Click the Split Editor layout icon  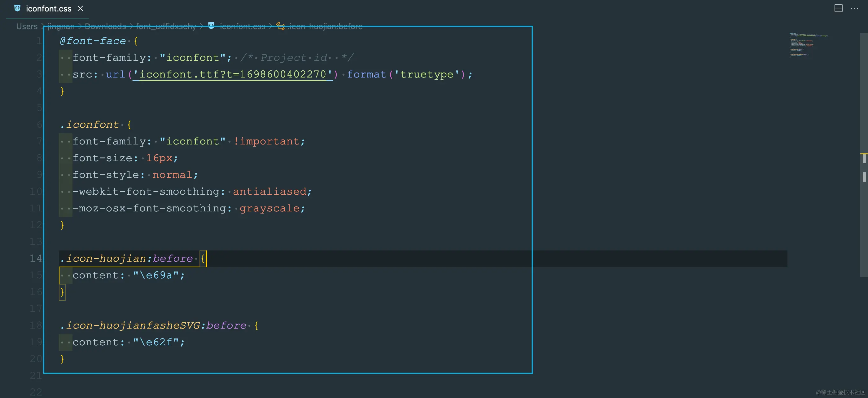coord(838,8)
